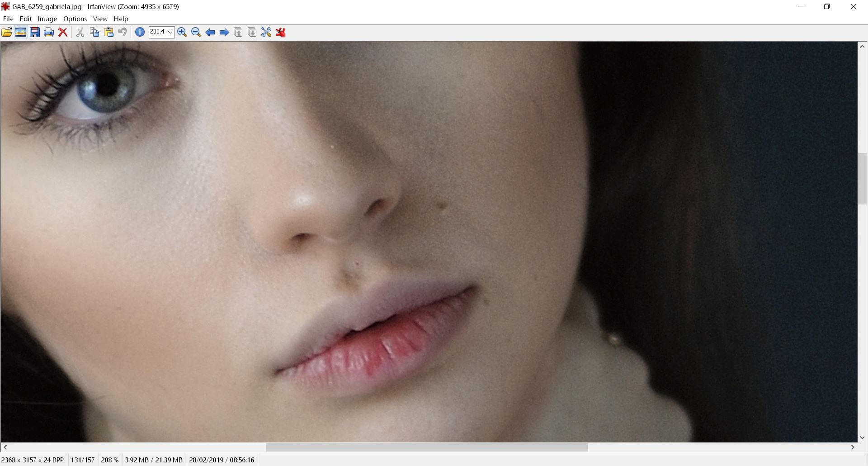Copy image with the Copy icon
Image resolution: width=868 pixels, height=466 pixels.
pos(94,32)
